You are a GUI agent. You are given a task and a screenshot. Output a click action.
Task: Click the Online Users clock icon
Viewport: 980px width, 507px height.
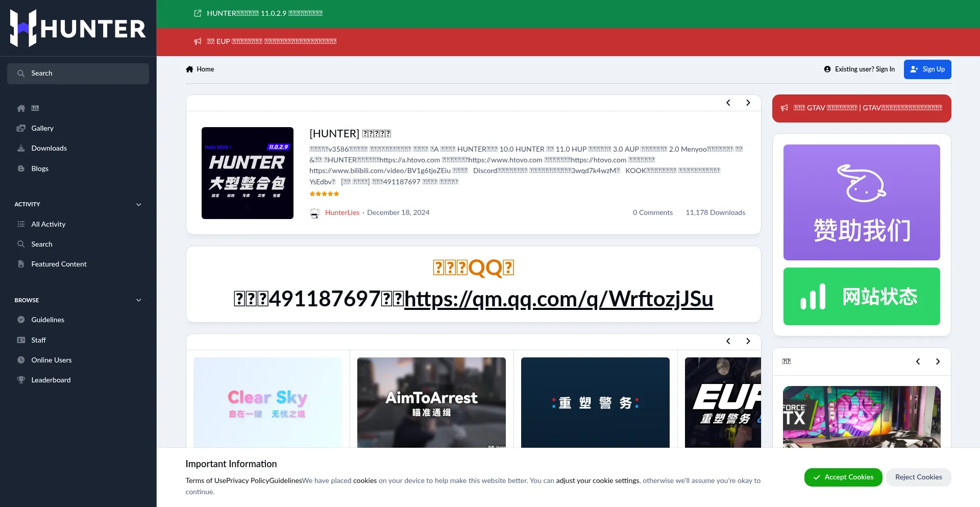21,360
